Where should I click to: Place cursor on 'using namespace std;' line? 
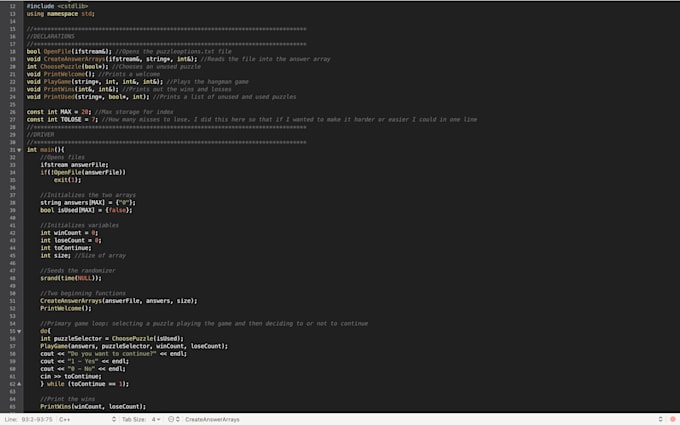click(60, 14)
